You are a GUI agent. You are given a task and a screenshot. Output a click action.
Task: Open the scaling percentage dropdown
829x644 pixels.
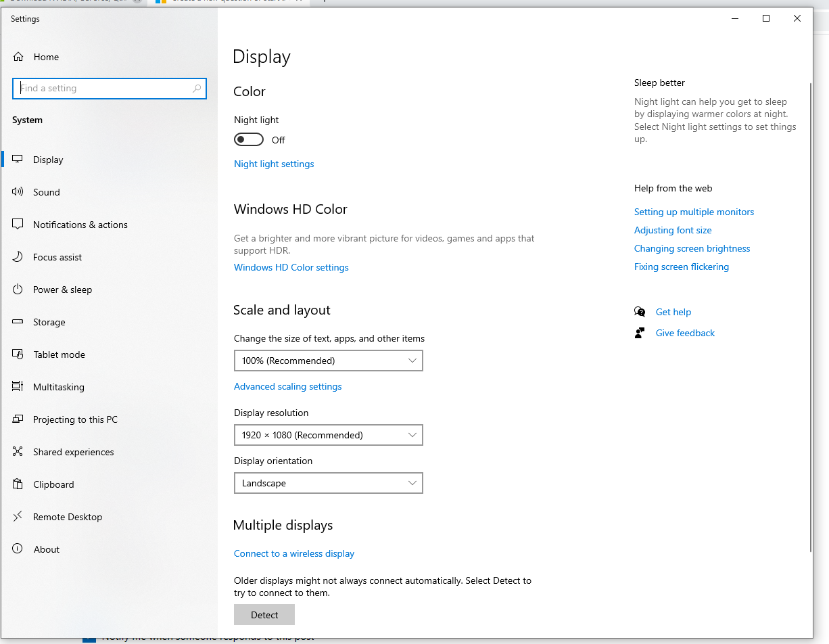329,361
